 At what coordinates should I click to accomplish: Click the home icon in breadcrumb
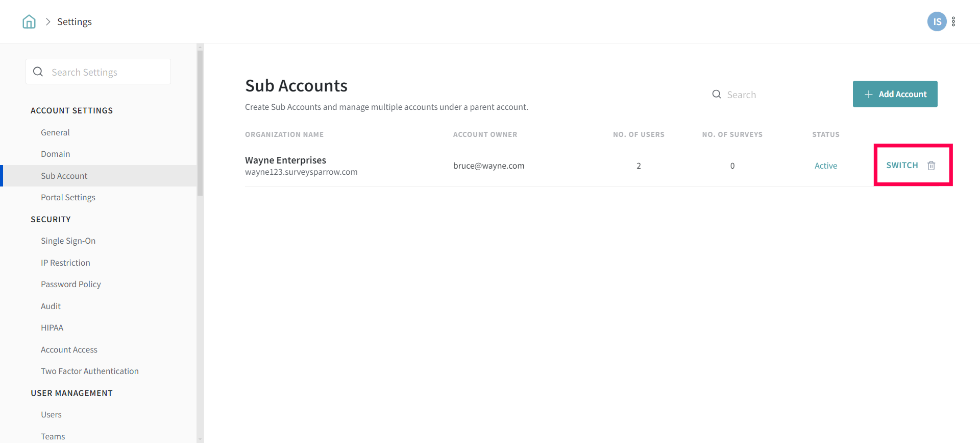tap(29, 21)
